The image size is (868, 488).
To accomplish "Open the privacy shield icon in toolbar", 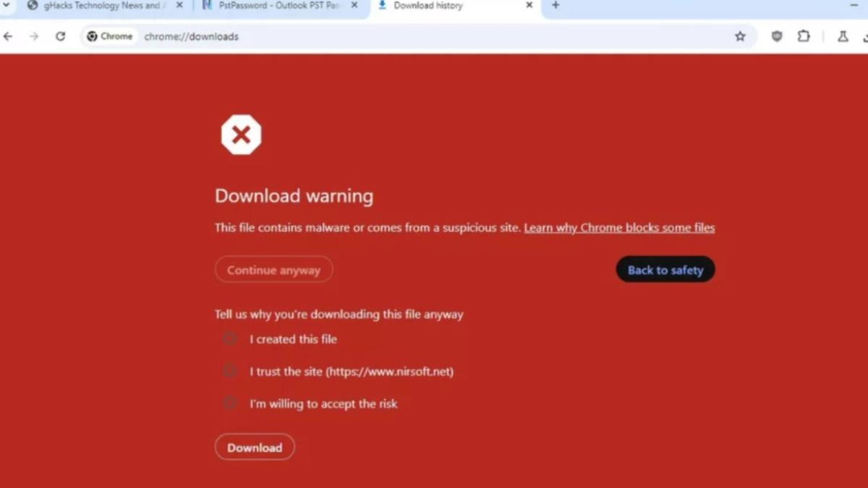I will (776, 36).
